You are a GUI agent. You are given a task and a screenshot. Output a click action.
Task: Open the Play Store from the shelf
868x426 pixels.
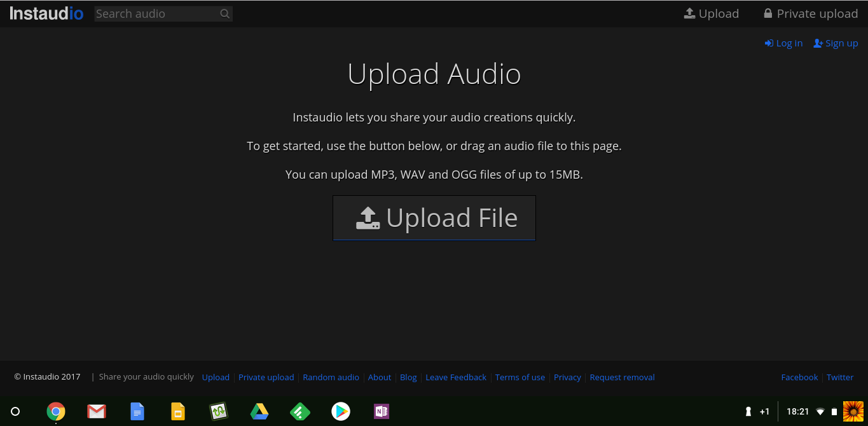click(x=341, y=411)
